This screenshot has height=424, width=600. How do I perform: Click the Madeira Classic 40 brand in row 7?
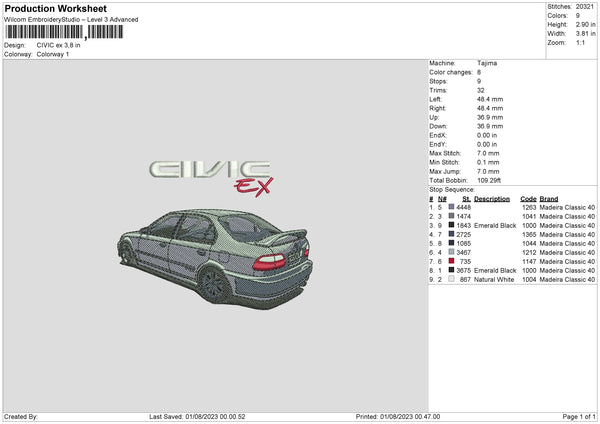(x=567, y=261)
